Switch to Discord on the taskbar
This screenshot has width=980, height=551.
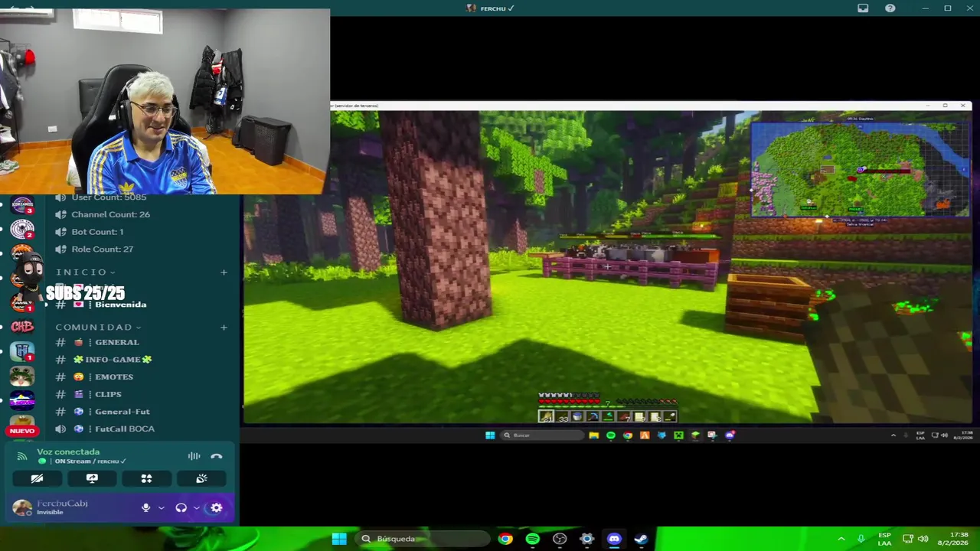(614, 539)
